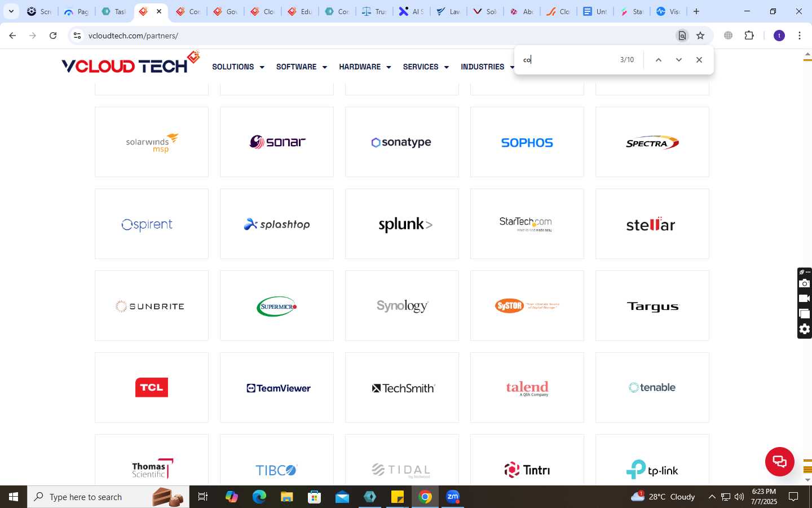Open the Chrome profile avatar

tap(779, 36)
